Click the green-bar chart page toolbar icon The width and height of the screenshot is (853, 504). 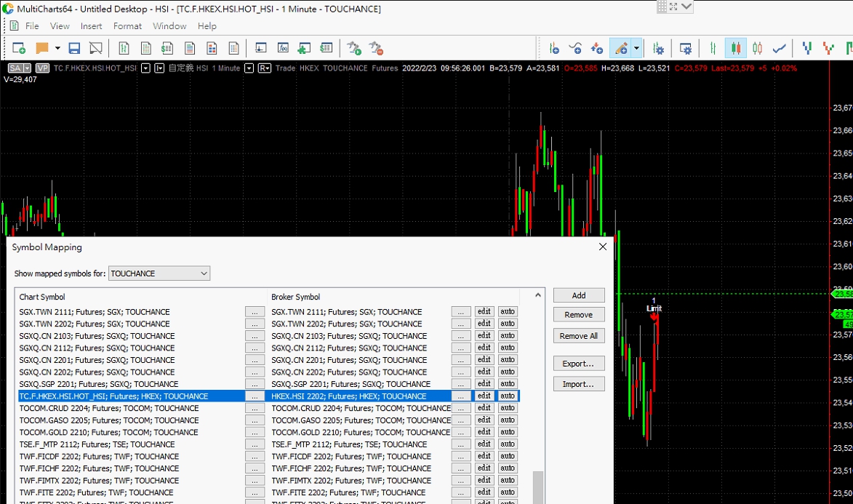pyautogui.click(x=124, y=49)
